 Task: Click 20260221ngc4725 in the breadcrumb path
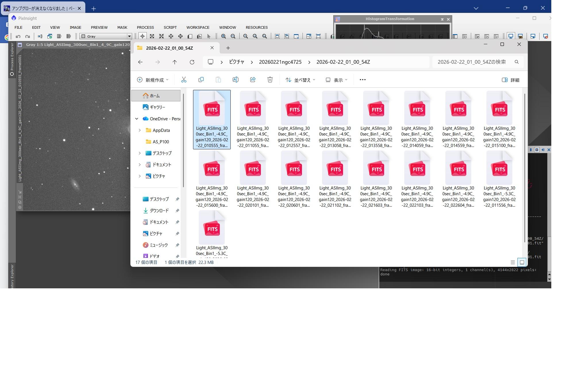(x=280, y=62)
